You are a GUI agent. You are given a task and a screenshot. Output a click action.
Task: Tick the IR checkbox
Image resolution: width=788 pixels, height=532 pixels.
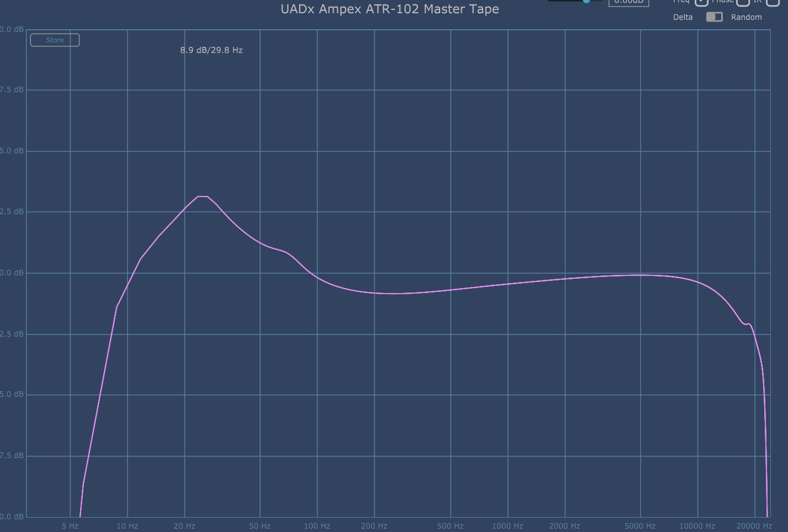[x=773, y=2]
